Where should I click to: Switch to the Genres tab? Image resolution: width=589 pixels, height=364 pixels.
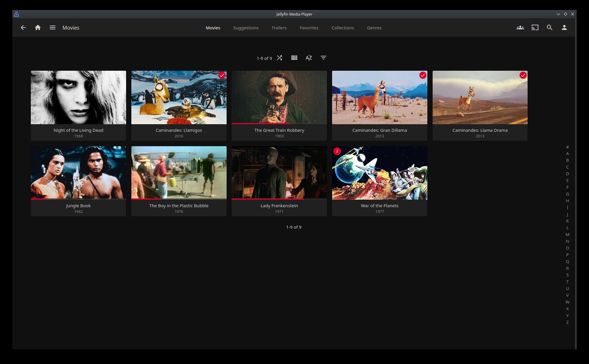[x=374, y=28]
